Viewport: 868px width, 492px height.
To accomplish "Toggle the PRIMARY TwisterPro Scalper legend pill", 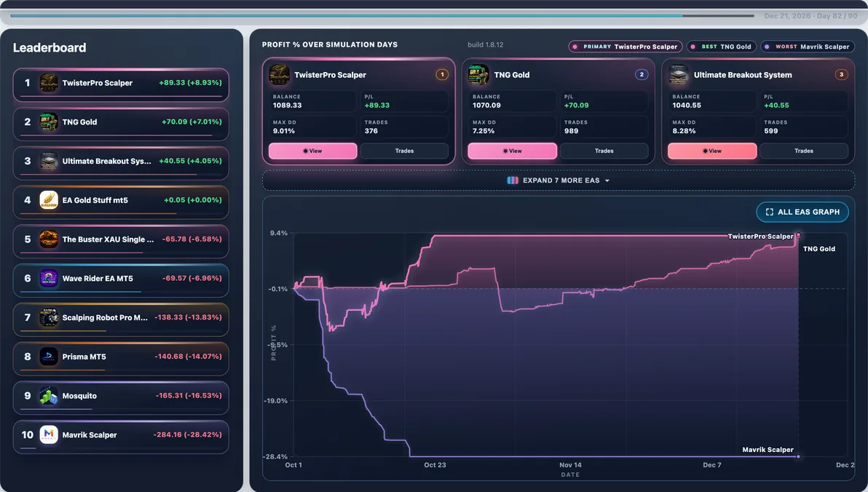I will [625, 47].
